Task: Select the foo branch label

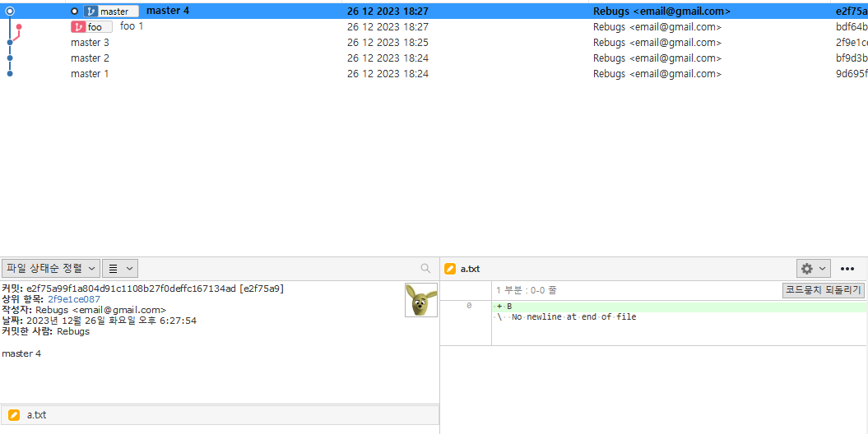Action: [x=91, y=26]
